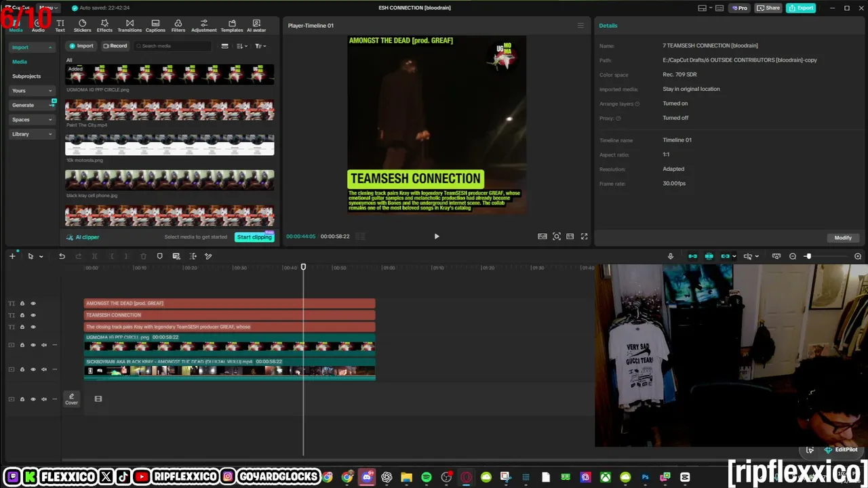Screen dimensions: 868x488
Task: Click the Modify button in Details
Action: tap(843, 238)
